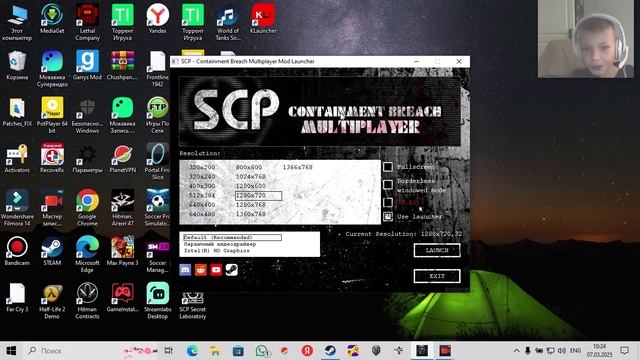Open World of Tanks desktop shortcut

click(x=228, y=22)
